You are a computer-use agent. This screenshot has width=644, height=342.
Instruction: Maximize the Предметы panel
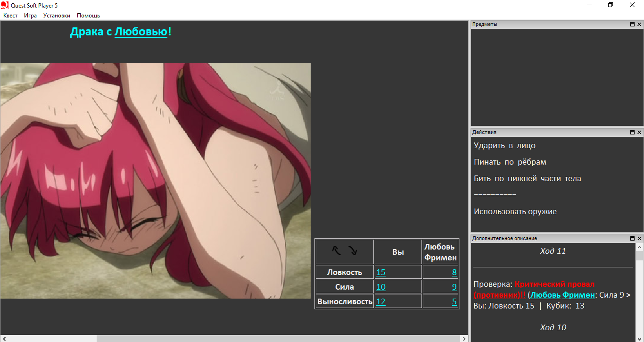pyautogui.click(x=632, y=24)
